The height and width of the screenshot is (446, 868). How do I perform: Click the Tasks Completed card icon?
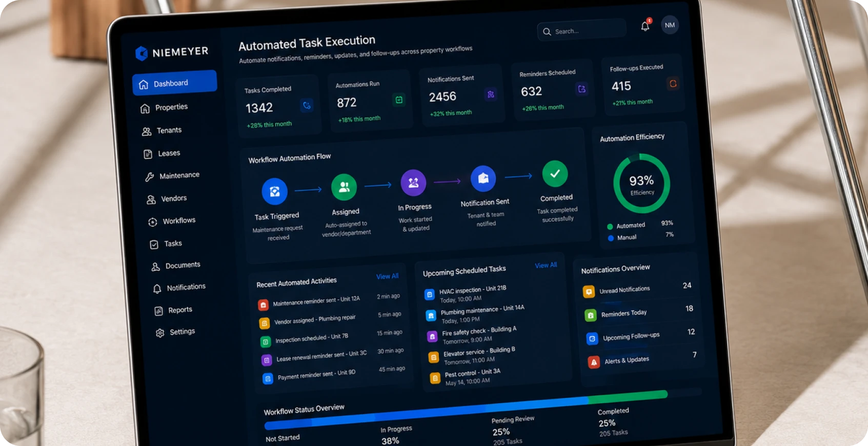(307, 106)
